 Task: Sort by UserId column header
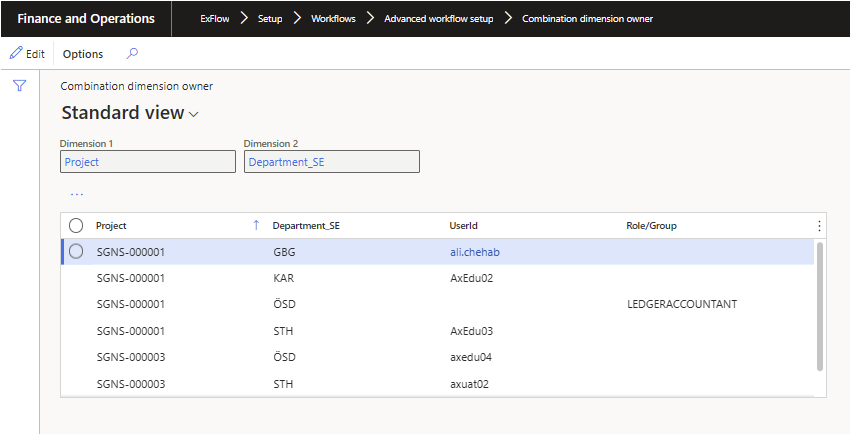tap(463, 226)
